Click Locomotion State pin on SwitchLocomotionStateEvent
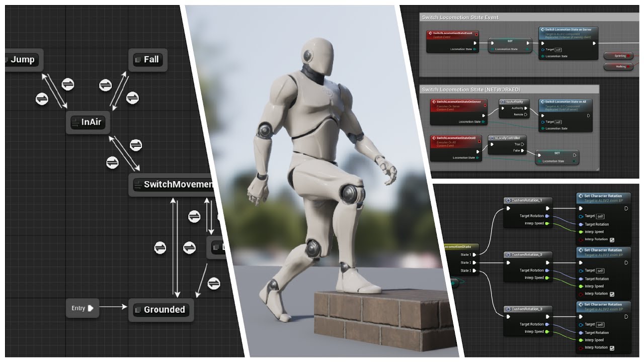 474,49
